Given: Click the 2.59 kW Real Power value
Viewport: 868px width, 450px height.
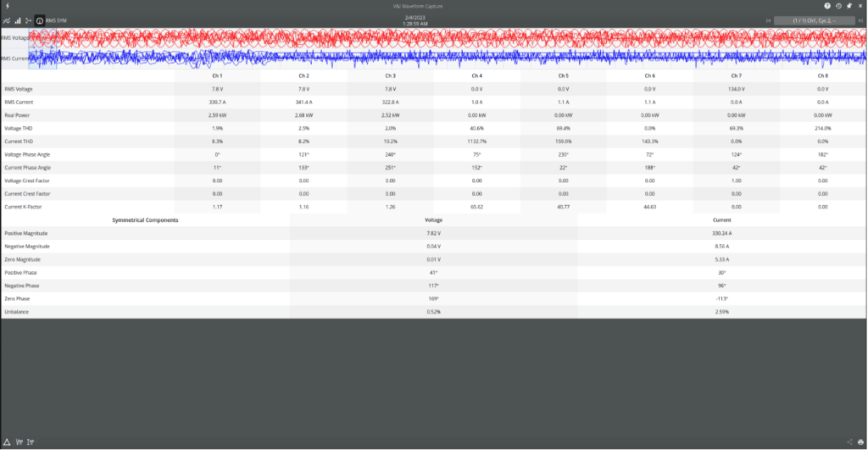Looking at the screenshot, I should 217,115.
